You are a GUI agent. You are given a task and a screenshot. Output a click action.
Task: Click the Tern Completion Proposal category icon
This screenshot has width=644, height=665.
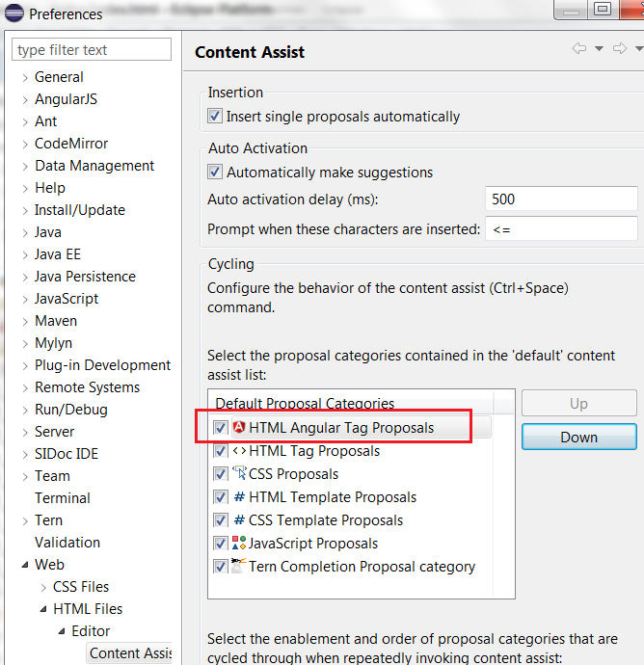pyautogui.click(x=239, y=567)
